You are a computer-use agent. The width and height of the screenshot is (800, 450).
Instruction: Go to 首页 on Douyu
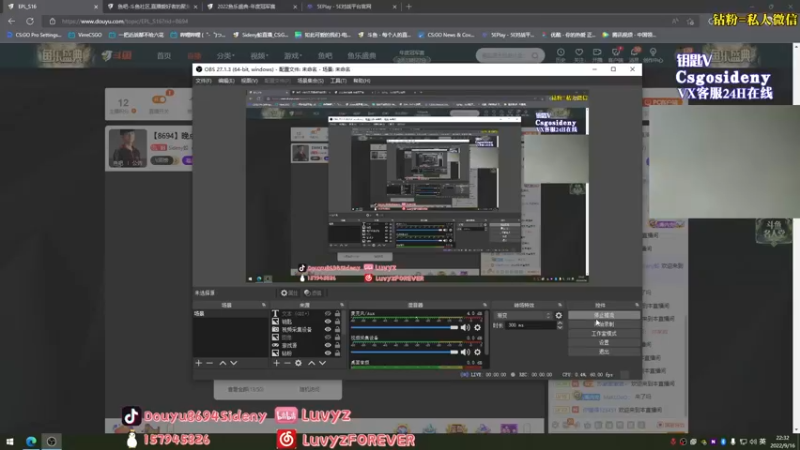[164, 56]
